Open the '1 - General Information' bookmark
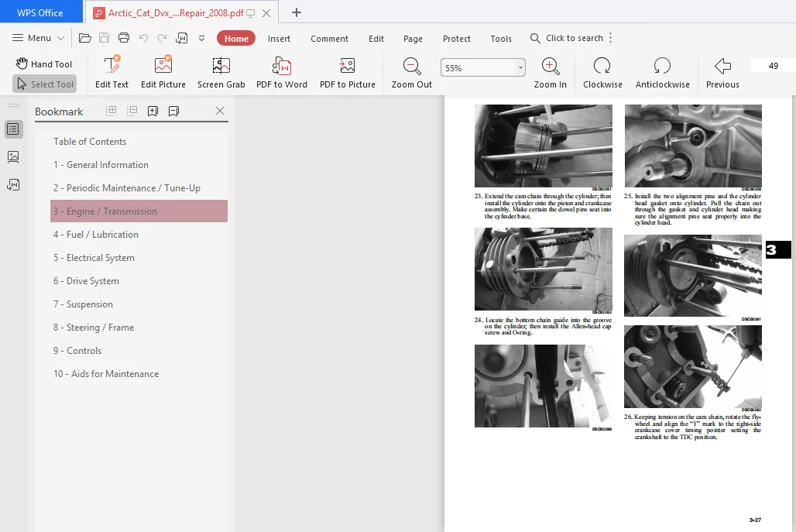The width and height of the screenshot is (796, 532). tap(139, 164)
